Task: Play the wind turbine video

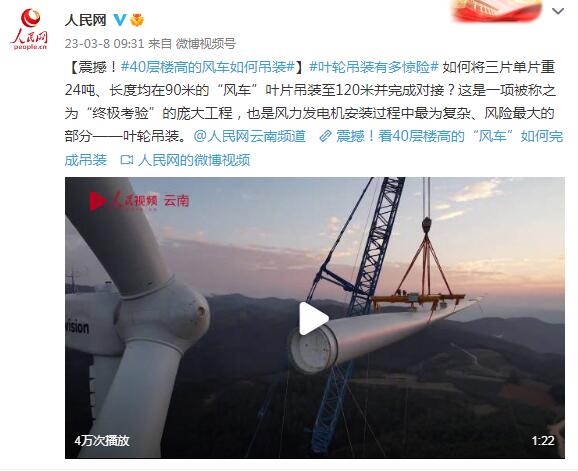Action: [x=313, y=319]
